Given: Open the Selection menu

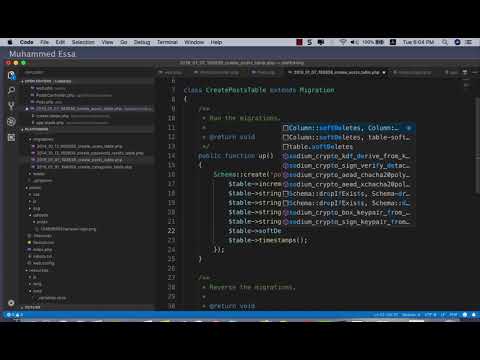Looking at the screenshot, I should (x=83, y=42).
